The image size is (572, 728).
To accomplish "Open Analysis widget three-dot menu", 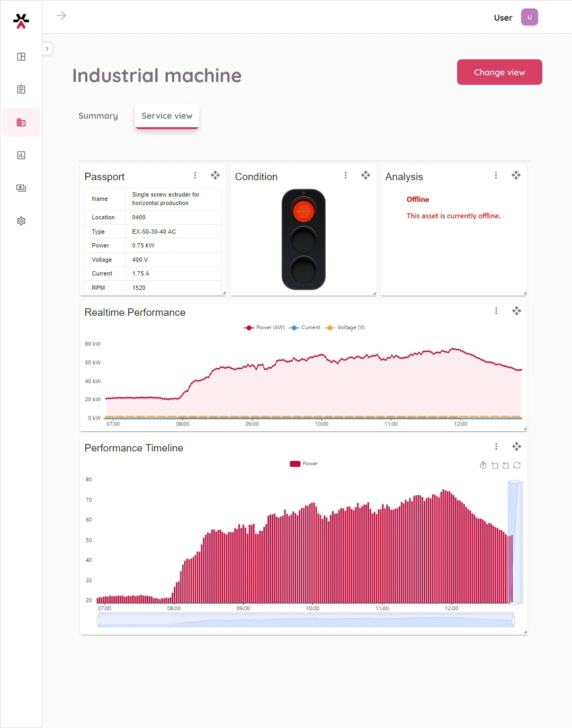I will (x=496, y=175).
